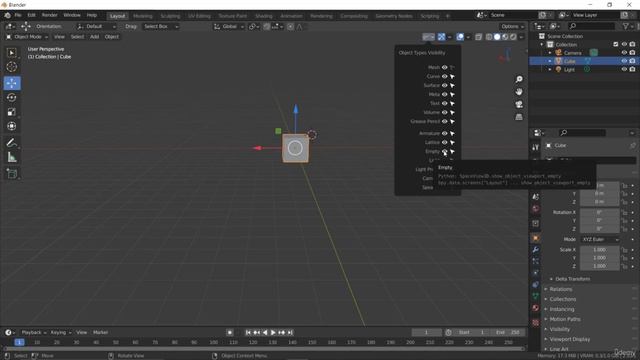Open the World properties tab
The width and height of the screenshot is (640, 360).
pyautogui.click(x=536, y=209)
